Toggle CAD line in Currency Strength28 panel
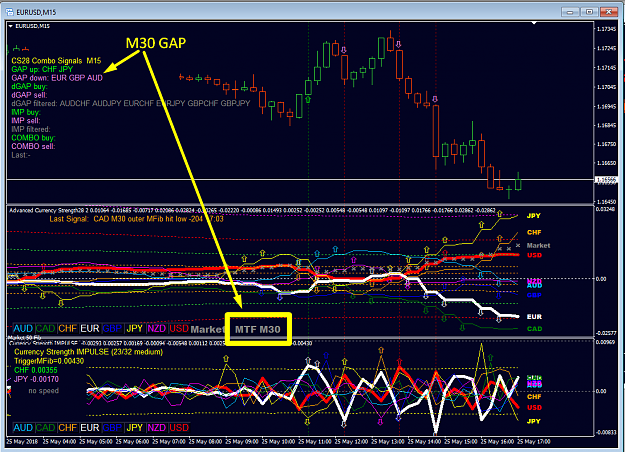Viewport: 625px width, 452px height. pyautogui.click(x=45, y=328)
